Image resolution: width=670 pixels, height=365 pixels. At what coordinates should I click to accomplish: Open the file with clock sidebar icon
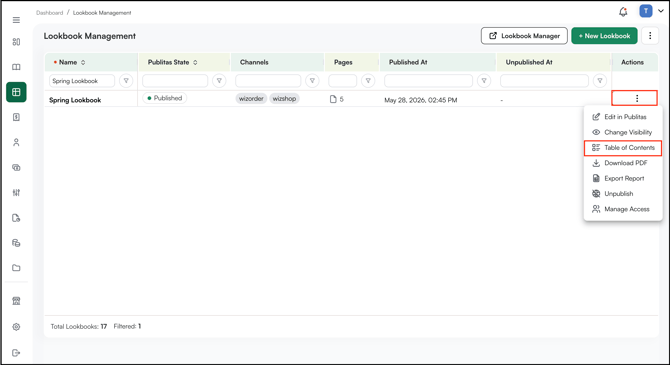pyautogui.click(x=16, y=218)
